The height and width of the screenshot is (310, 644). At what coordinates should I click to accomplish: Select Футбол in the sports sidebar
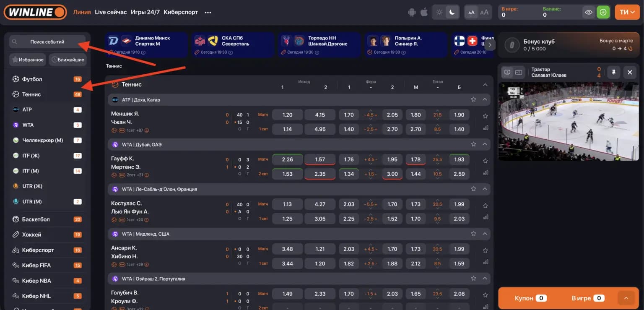click(47, 79)
